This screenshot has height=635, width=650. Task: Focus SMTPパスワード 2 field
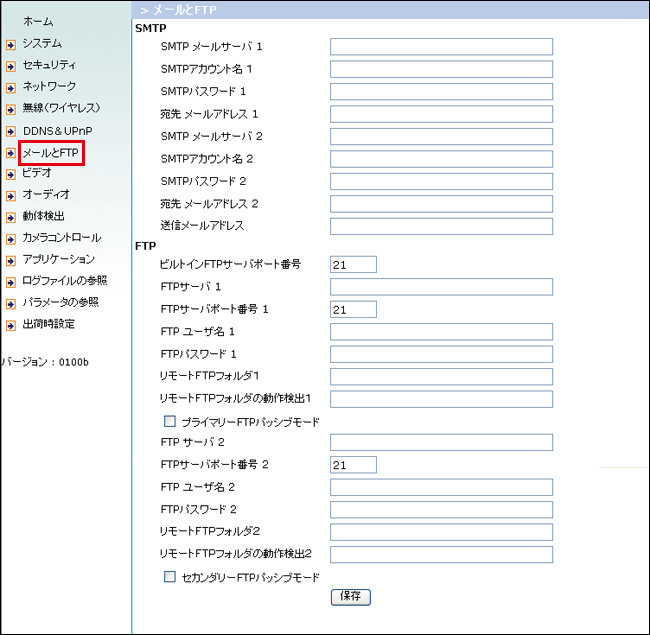coord(441,182)
